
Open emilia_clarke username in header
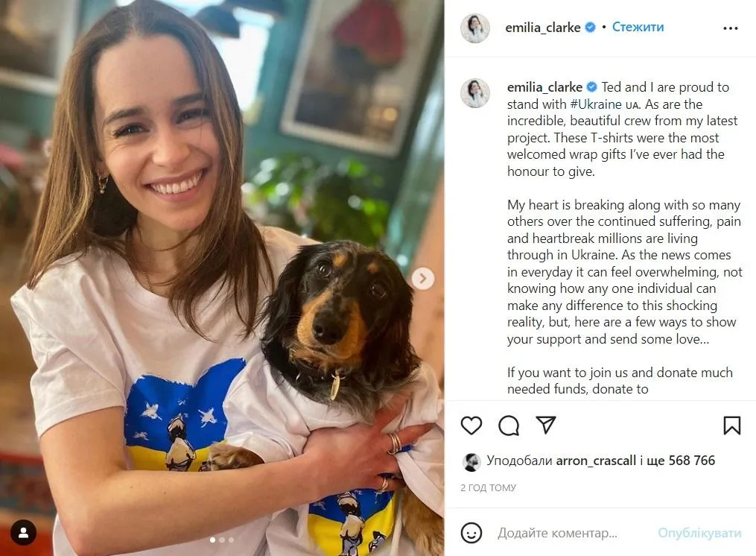pos(542,28)
